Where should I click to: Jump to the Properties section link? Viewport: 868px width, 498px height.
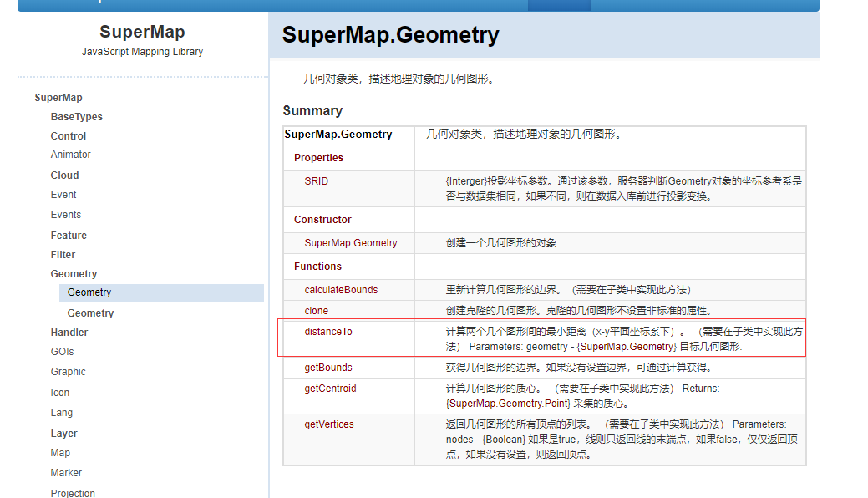click(x=318, y=158)
